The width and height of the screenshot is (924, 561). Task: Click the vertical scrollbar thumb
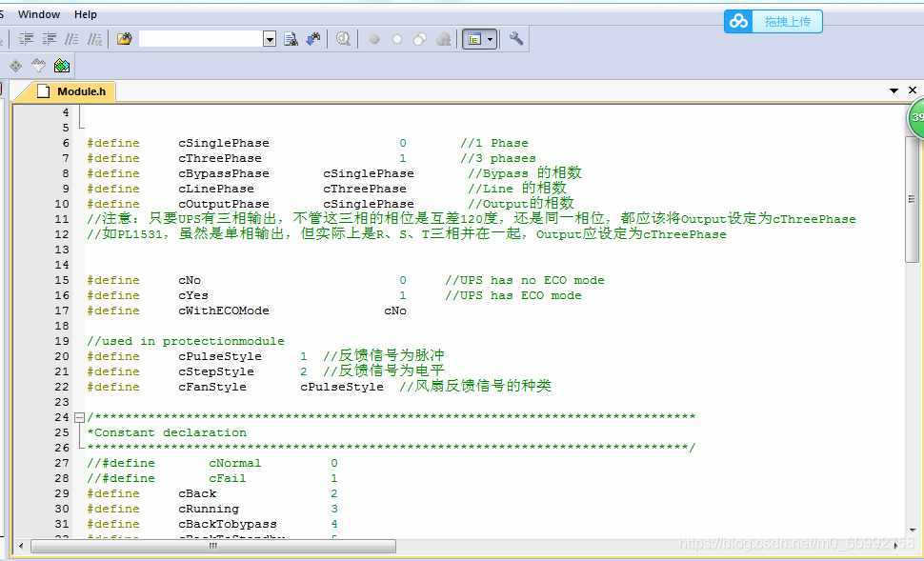(x=912, y=199)
